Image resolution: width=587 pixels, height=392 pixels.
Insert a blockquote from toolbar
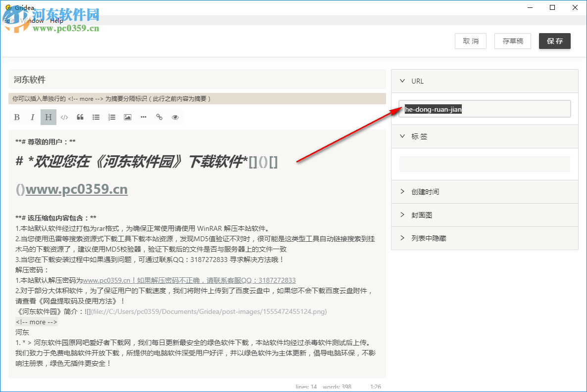pos(80,117)
